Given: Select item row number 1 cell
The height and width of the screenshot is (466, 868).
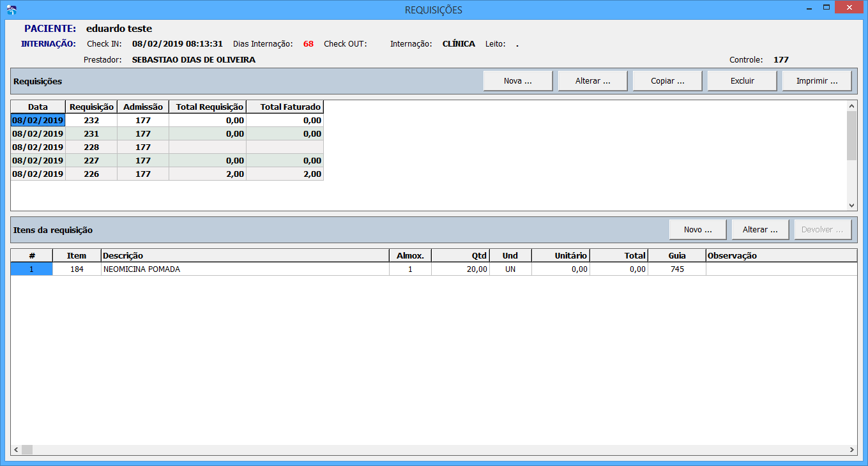Looking at the screenshot, I should [31, 269].
